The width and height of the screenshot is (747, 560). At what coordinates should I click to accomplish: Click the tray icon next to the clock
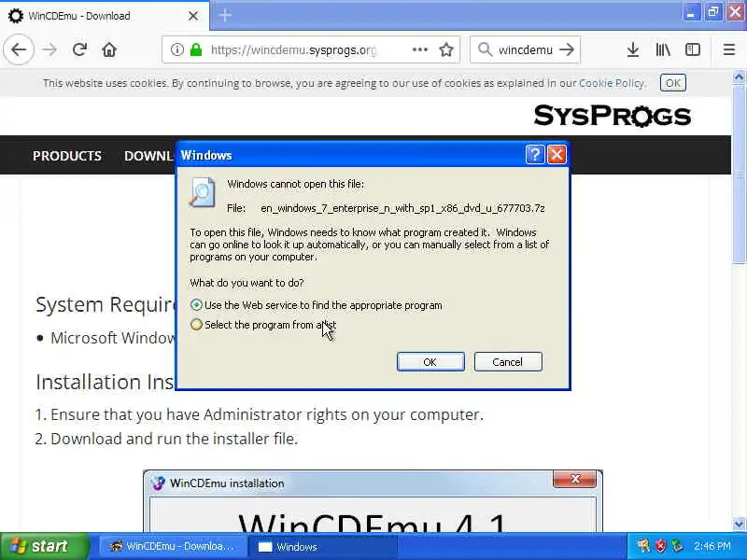677,546
